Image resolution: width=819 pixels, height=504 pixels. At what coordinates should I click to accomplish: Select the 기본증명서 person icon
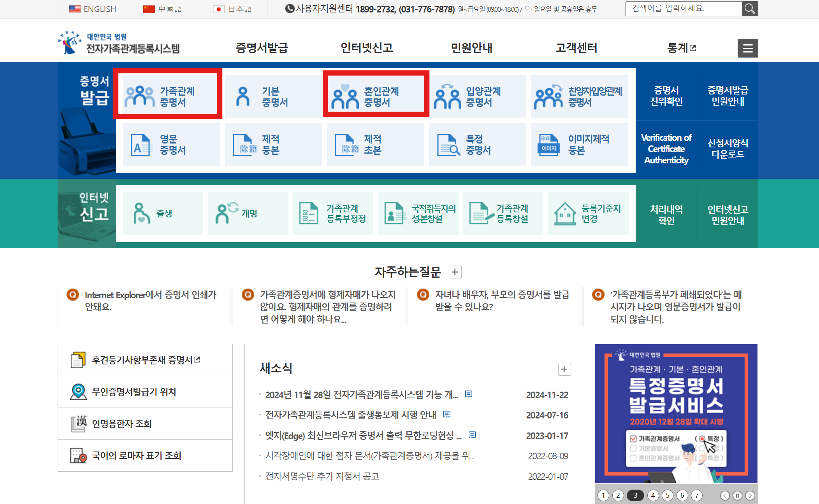pos(243,96)
